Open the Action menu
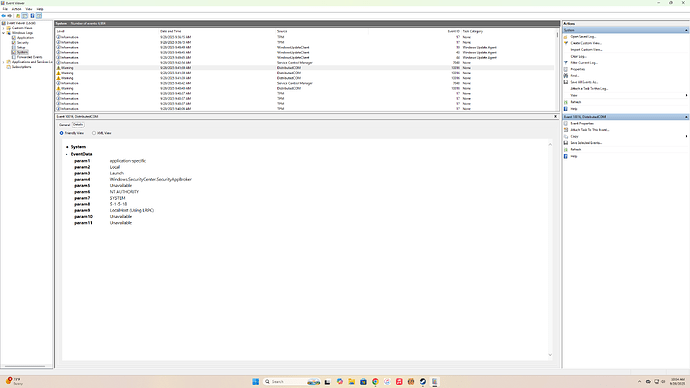 point(16,9)
